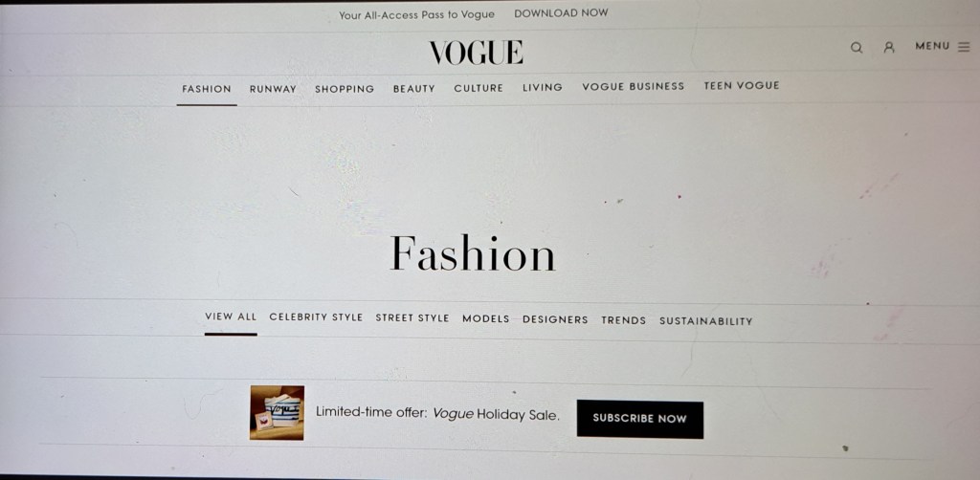Image resolution: width=980 pixels, height=480 pixels.
Task: Click the VOGUE logo
Action: pyautogui.click(x=476, y=53)
